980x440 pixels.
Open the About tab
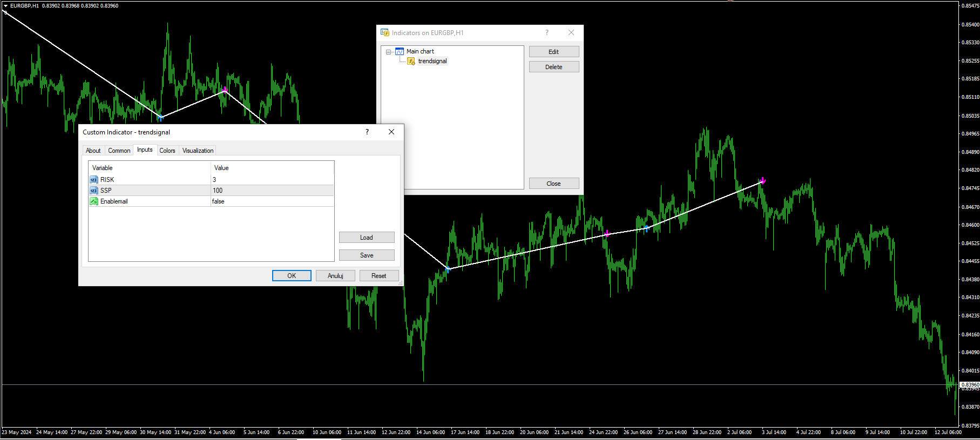(93, 151)
